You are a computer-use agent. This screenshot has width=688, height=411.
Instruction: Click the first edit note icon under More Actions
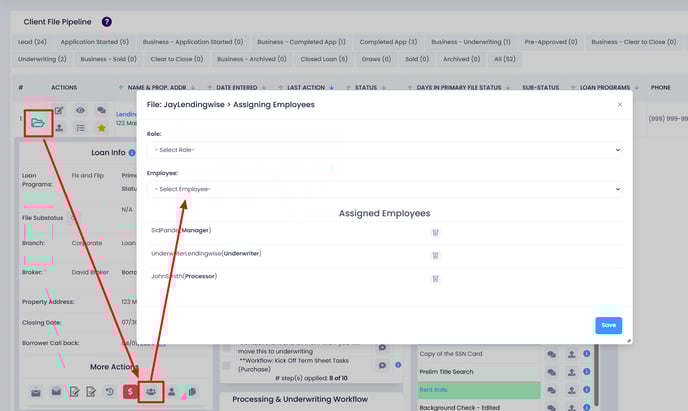75,392
